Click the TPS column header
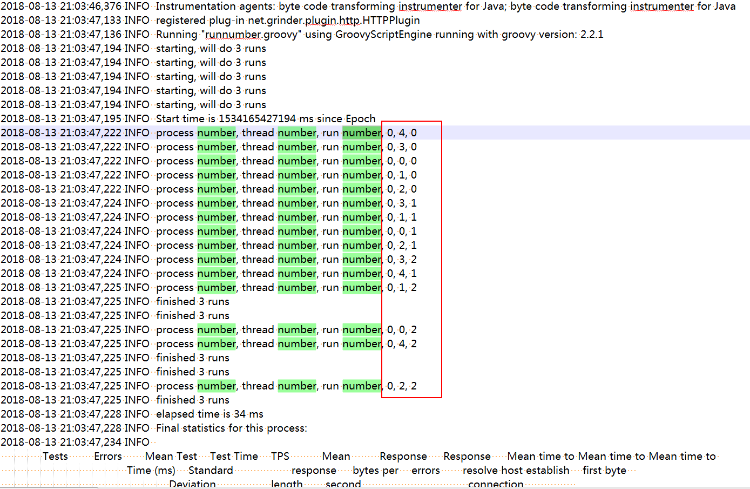This screenshot has height=489, width=750. pyautogui.click(x=280, y=456)
